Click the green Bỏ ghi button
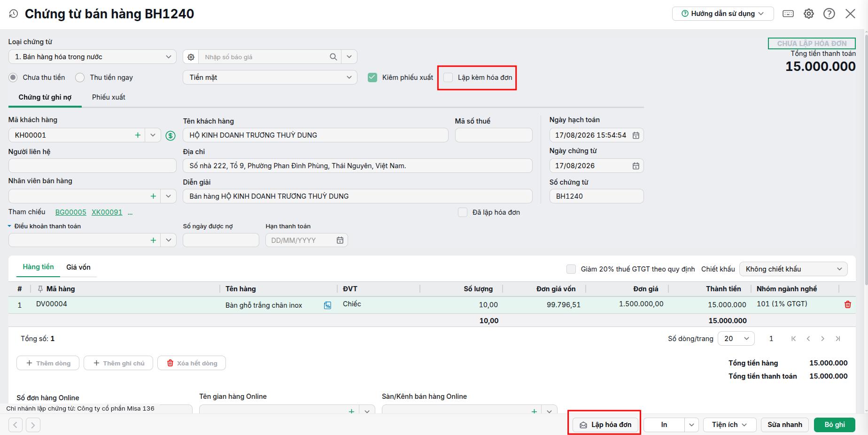This screenshot has height=435, width=868. 835,425
